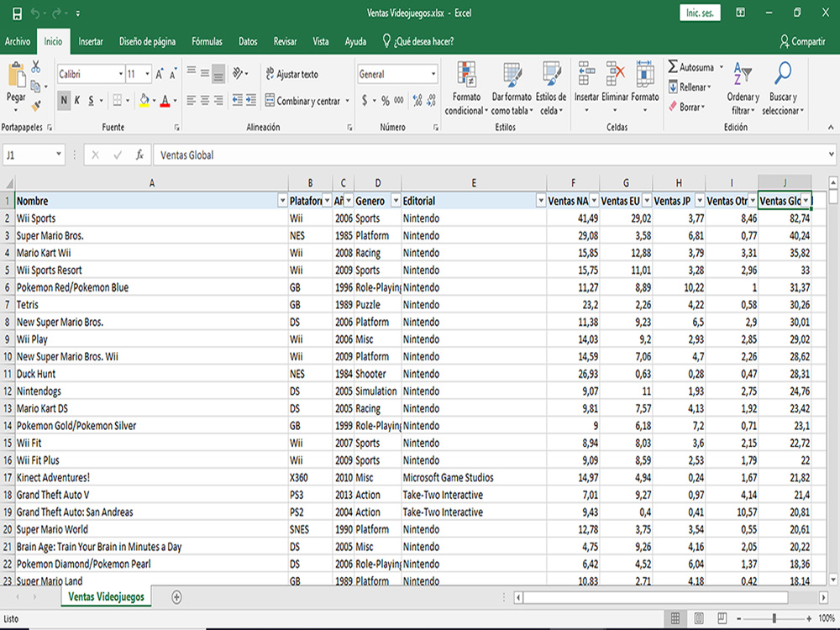The height and width of the screenshot is (630, 840).
Task: Toggle underline (S) formatting
Action: [x=91, y=100]
